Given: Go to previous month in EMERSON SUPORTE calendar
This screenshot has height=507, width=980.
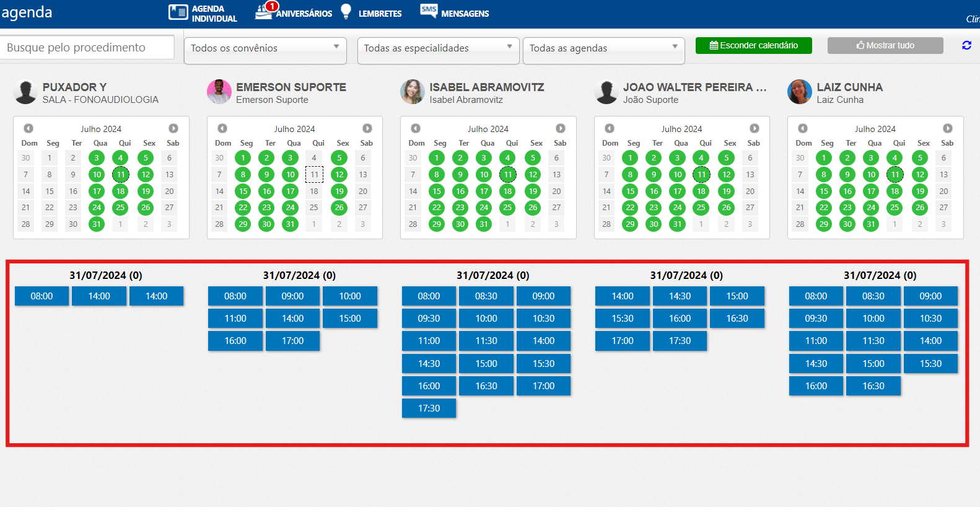Looking at the screenshot, I should pyautogui.click(x=222, y=128).
